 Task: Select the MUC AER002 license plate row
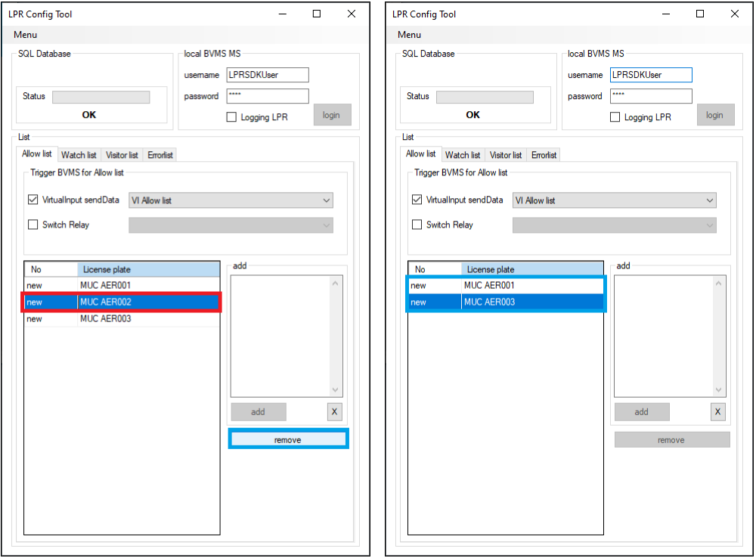pyautogui.click(x=121, y=302)
